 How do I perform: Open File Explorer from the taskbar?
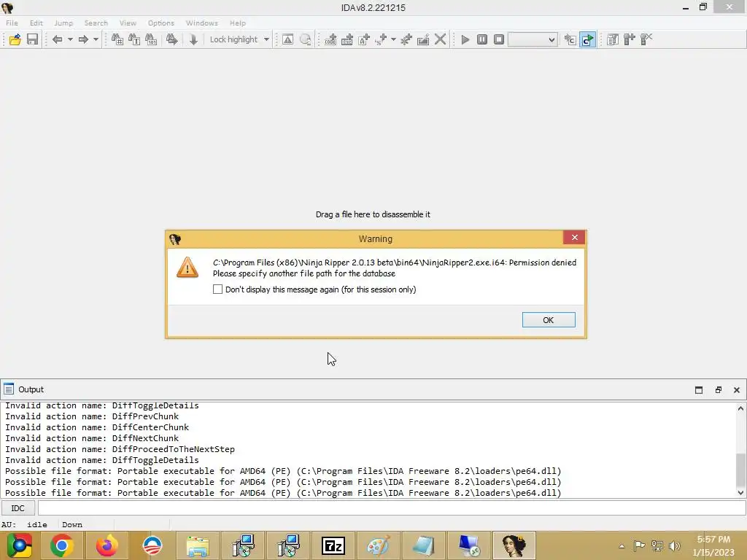click(x=197, y=545)
